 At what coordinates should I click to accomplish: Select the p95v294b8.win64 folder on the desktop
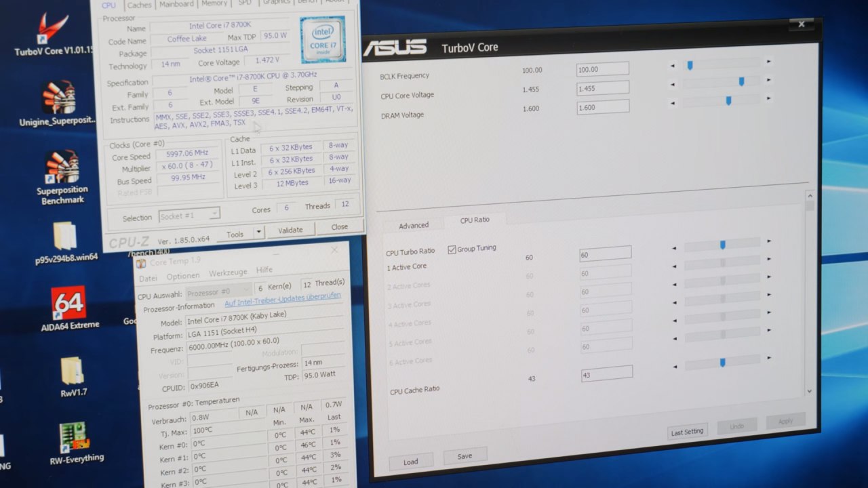(x=66, y=243)
